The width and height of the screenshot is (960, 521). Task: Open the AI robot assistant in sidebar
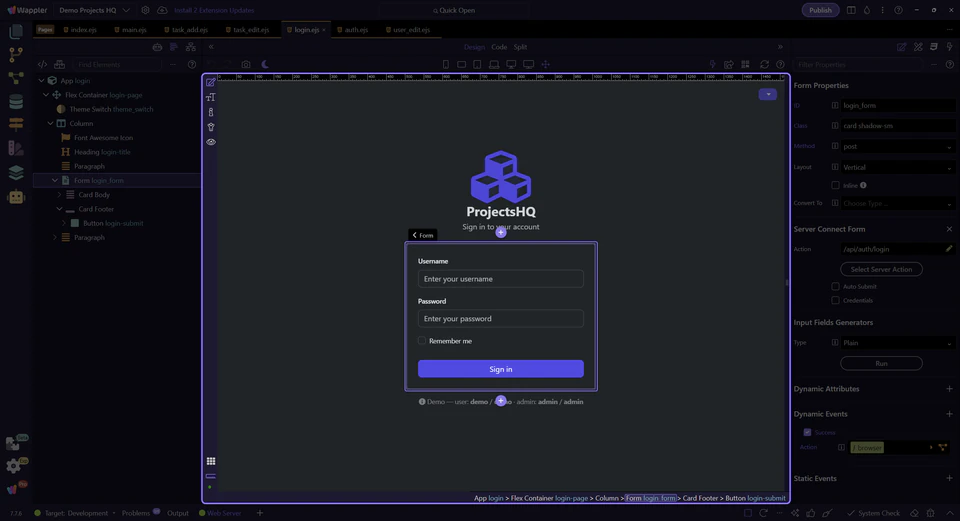16,197
